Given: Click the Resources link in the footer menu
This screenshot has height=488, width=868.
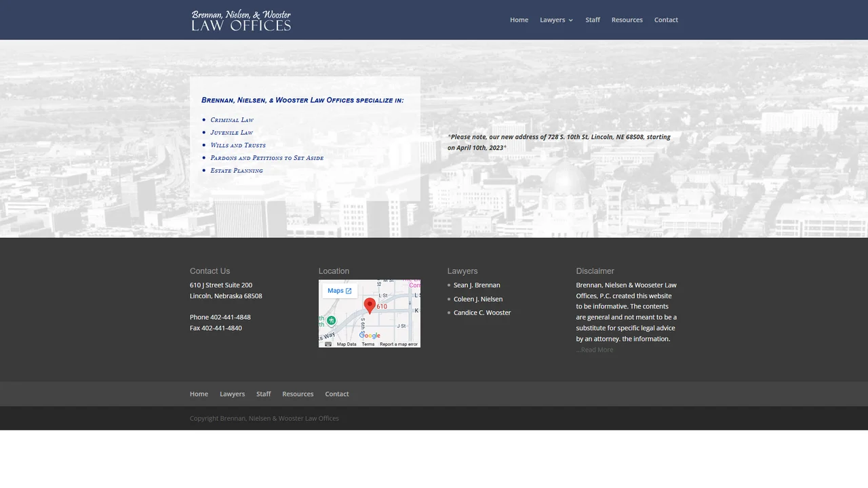Looking at the screenshot, I should click(x=298, y=394).
